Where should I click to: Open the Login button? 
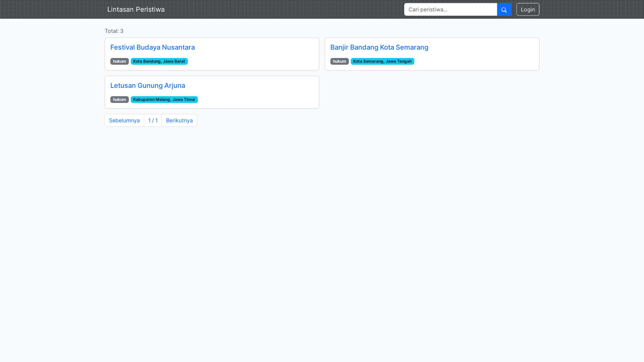[x=528, y=9]
